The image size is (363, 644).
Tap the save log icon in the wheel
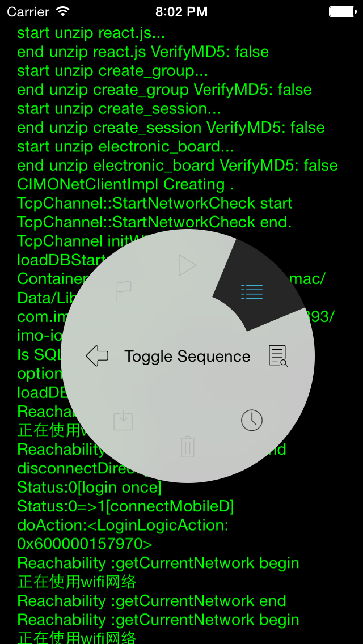(x=123, y=421)
